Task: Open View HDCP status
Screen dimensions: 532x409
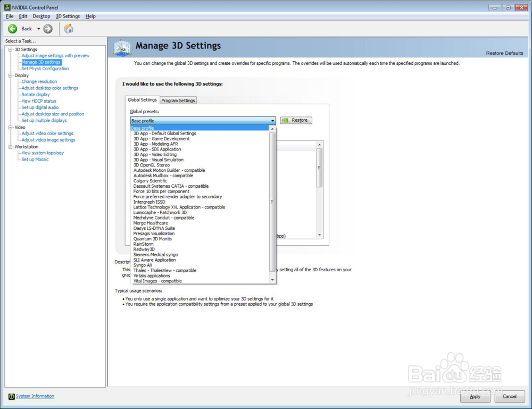Action: point(39,101)
